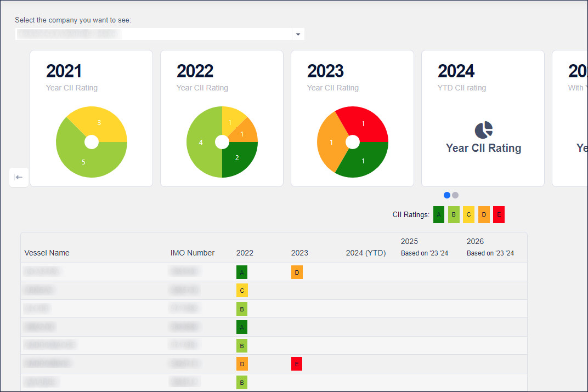The image size is (588, 392).
Task: Click the collapse-left arrow icon beside the cards
Action: tap(19, 177)
